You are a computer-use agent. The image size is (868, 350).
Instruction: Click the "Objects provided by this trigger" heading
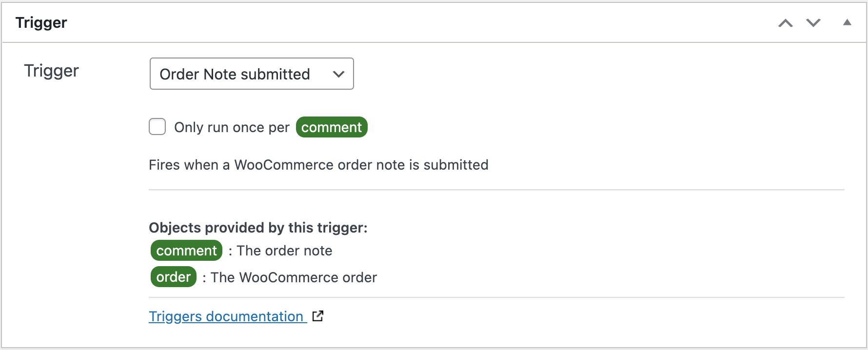click(x=258, y=228)
